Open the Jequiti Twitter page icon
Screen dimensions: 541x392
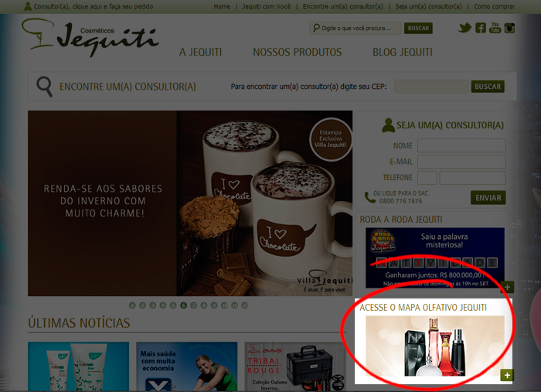(x=464, y=28)
